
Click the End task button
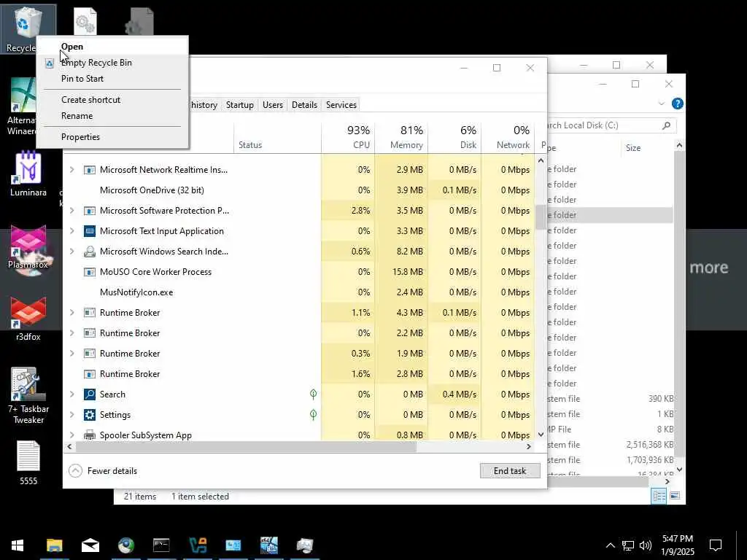[510, 470]
